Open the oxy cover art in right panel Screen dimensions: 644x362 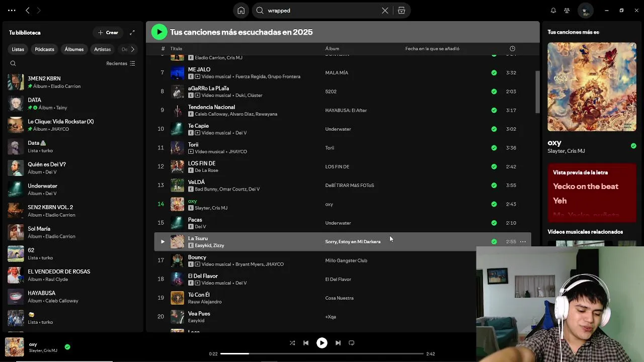coord(592,87)
